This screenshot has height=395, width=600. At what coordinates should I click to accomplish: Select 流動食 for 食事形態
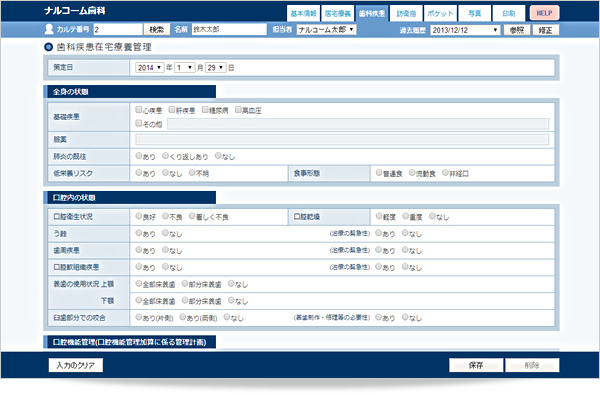[x=412, y=173]
